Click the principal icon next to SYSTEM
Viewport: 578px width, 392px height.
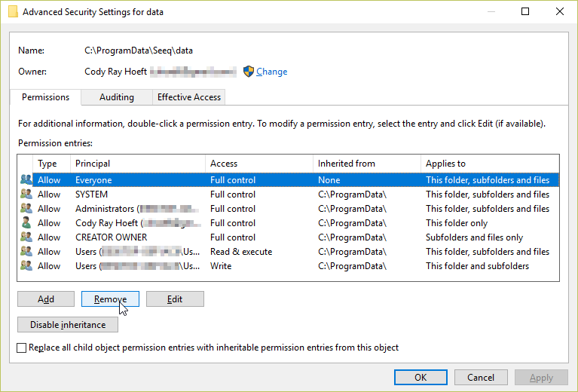click(x=26, y=194)
